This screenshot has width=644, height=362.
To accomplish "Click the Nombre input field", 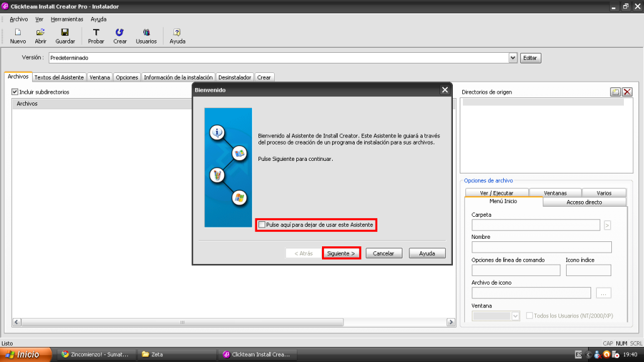I will click(x=541, y=247).
